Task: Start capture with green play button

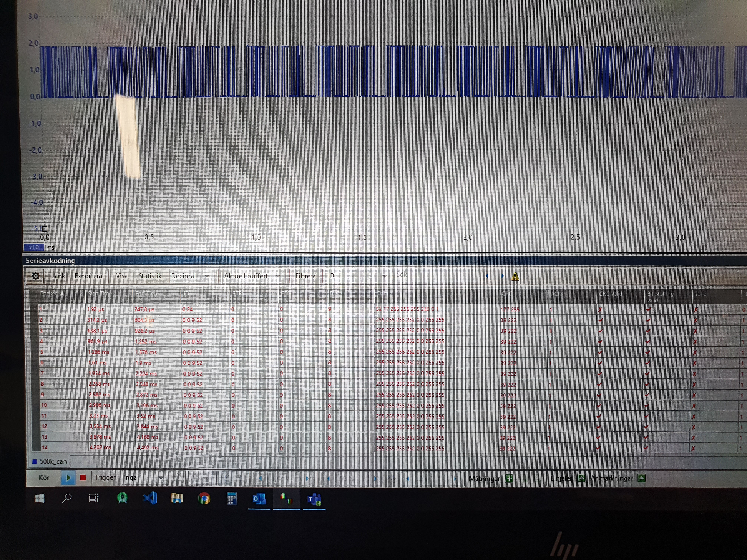Action: (68, 478)
